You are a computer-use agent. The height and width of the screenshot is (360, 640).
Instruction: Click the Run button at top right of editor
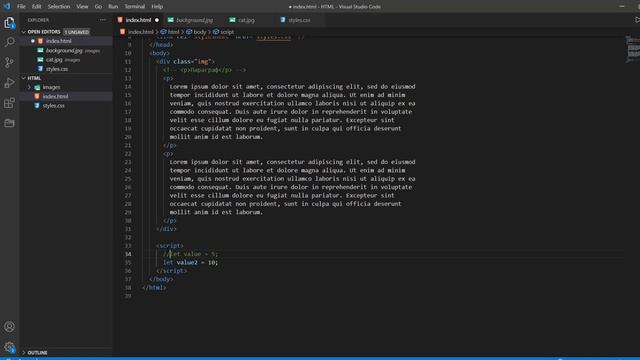[637, 20]
